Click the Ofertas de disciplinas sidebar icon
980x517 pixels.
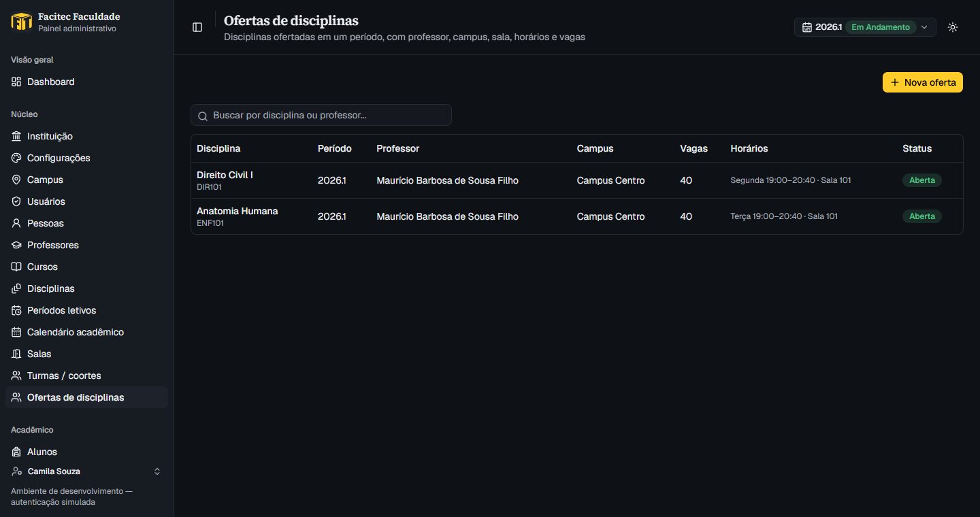click(16, 397)
